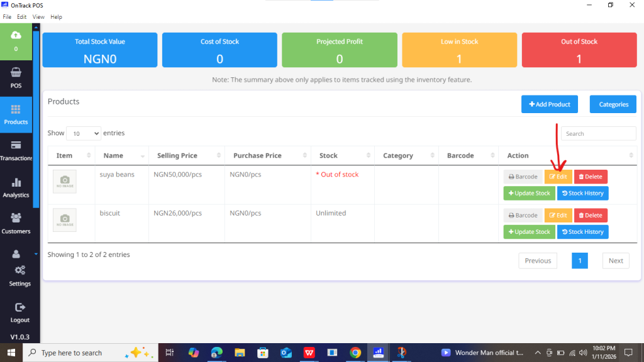The width and height of the screenshot is (644, 362).
Task: Open the POS basket icon in sidebar
Action: (16, 73)
